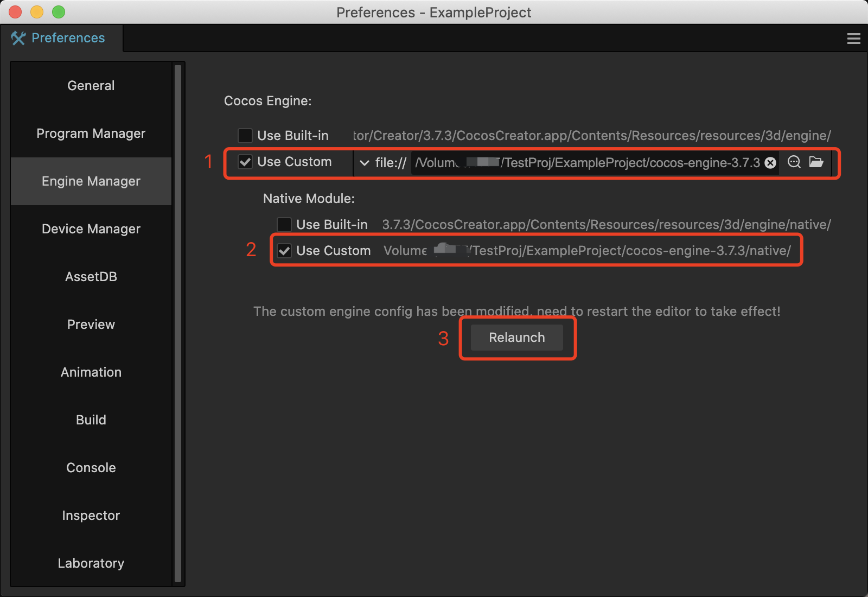The width and height of the screenshot is (868, 597).
Task: Click the built-in engine path text
Action: [592, 136]
